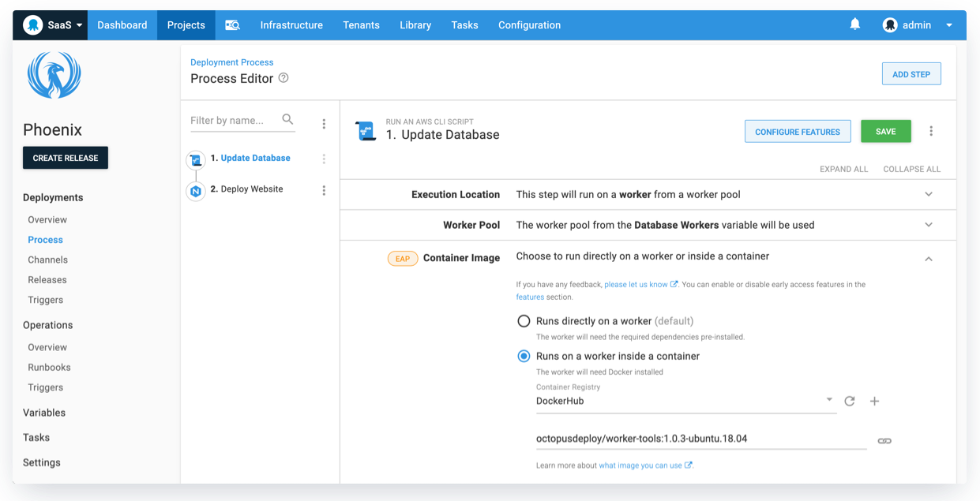
Task: Open Deployments Triggers in sidebar
Action: pyautogui.click(x=46, y=300)
